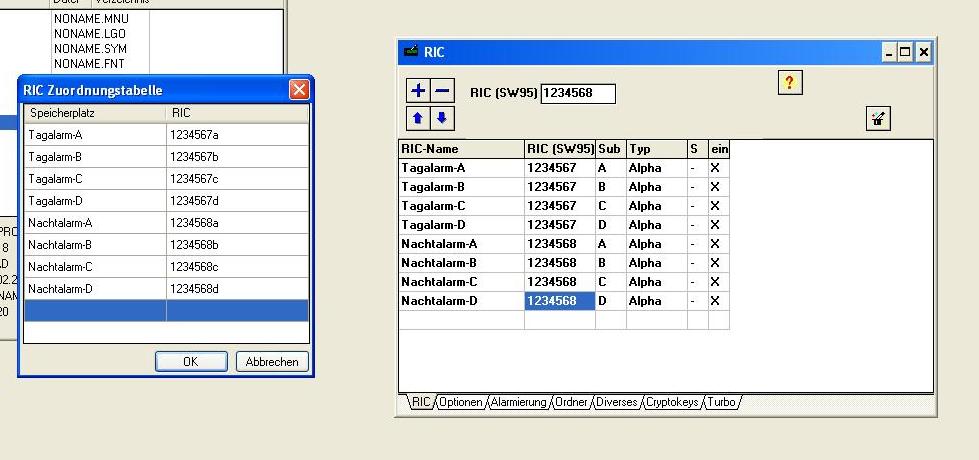Click the plus icon to add RIC
This screenshot has height=460, width=979.
coord(418,91)
